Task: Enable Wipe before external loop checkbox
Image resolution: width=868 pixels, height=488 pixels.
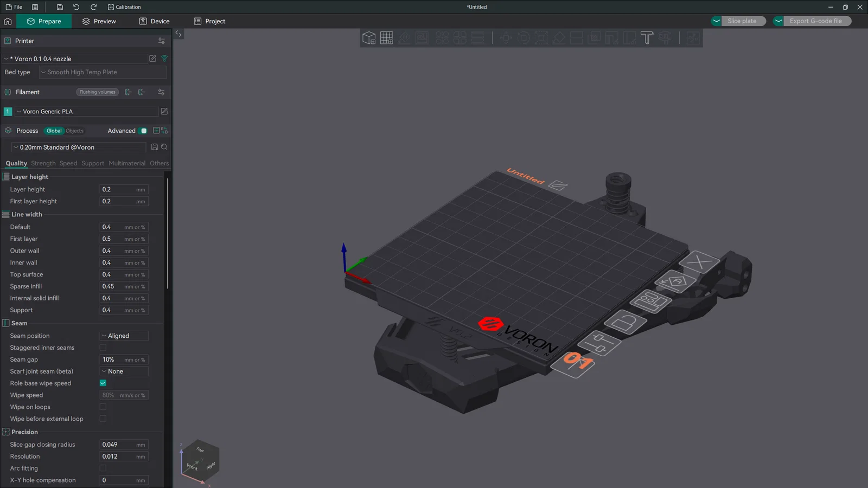Action: [x=103, y=419]
